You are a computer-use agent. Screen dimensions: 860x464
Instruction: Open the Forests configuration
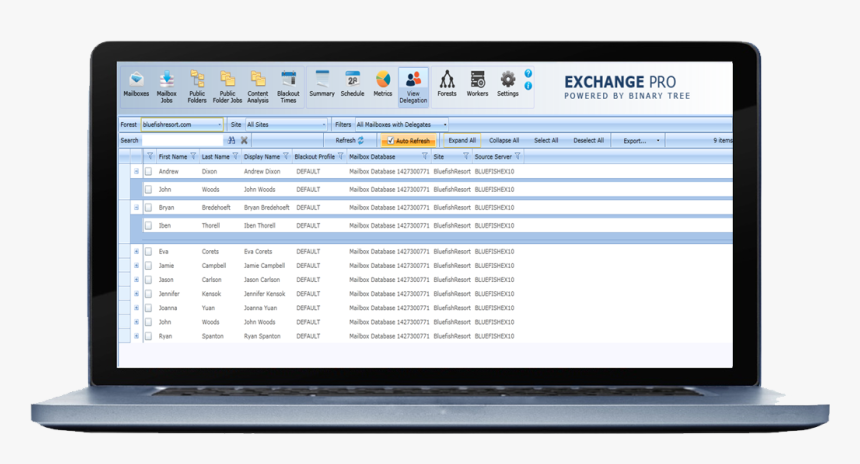click(447, 84)
